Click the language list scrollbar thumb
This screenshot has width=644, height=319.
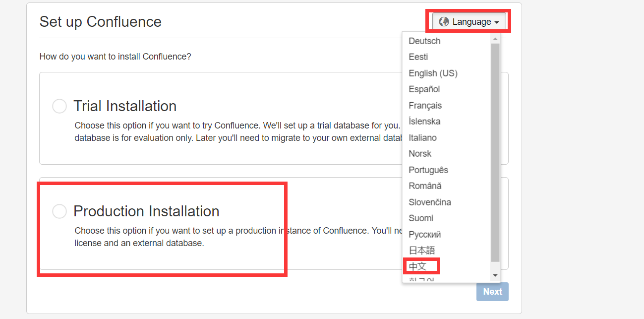(495, 152)
